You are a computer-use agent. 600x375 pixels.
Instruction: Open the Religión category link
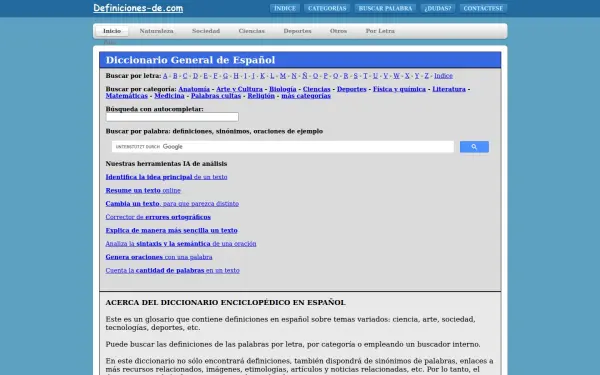coord(261,96)
